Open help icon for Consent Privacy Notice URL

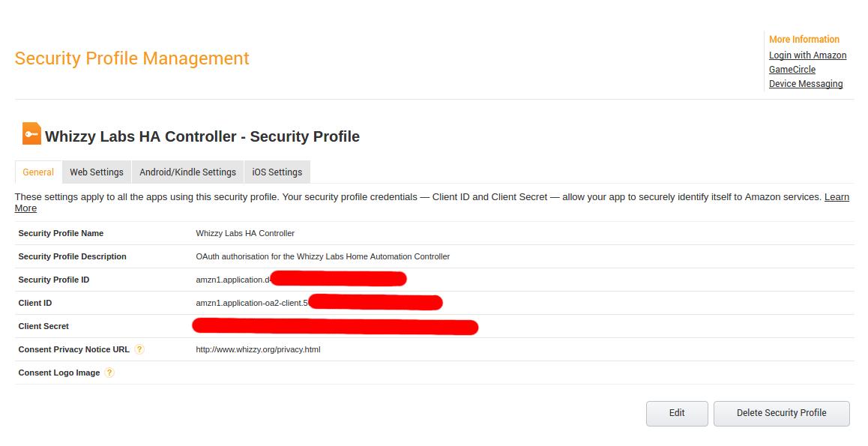point(139,349)
